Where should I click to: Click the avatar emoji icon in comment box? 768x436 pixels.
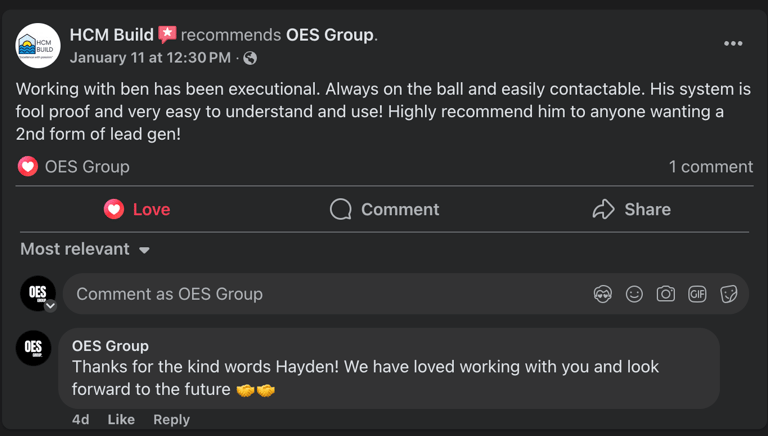pos(602,294)
